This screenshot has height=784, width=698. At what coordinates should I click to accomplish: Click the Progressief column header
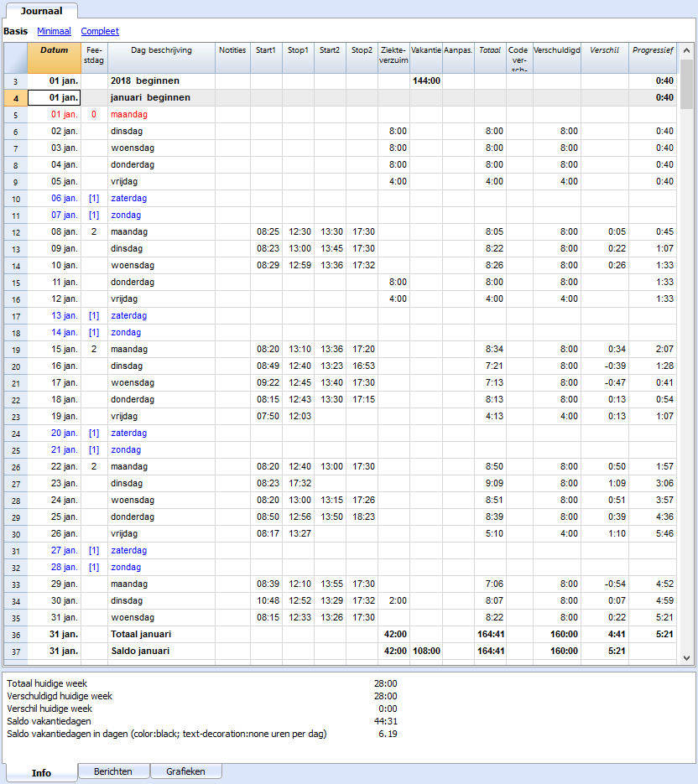click(x=653, y=58)
